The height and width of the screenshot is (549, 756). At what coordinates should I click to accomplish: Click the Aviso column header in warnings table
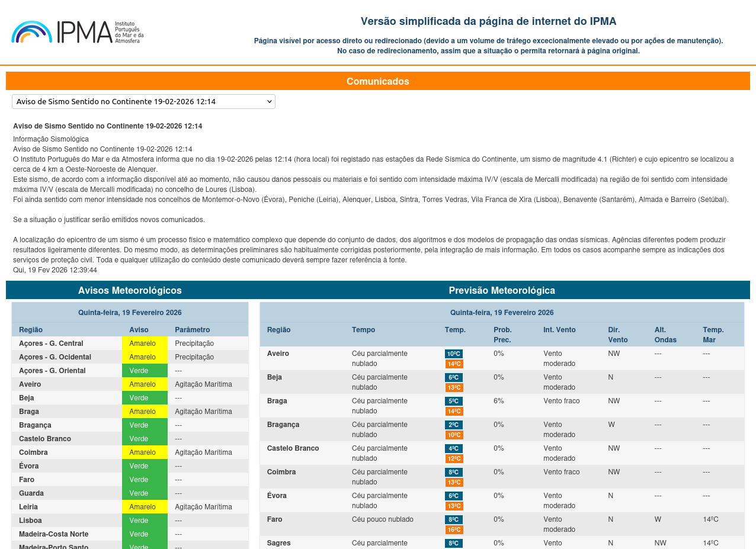[139, 330]
